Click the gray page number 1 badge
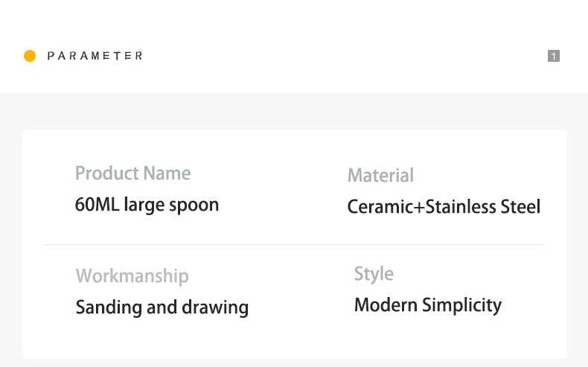588x367 pixels. 553,56
